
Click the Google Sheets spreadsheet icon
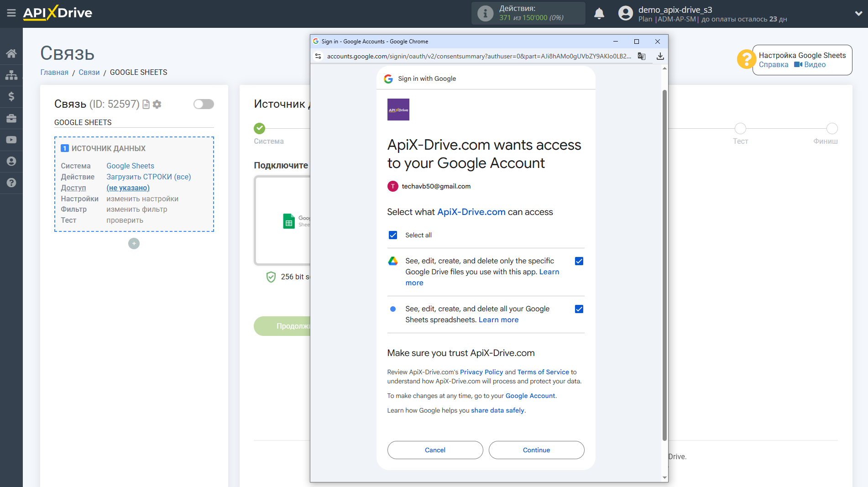[x=288, y=221]
